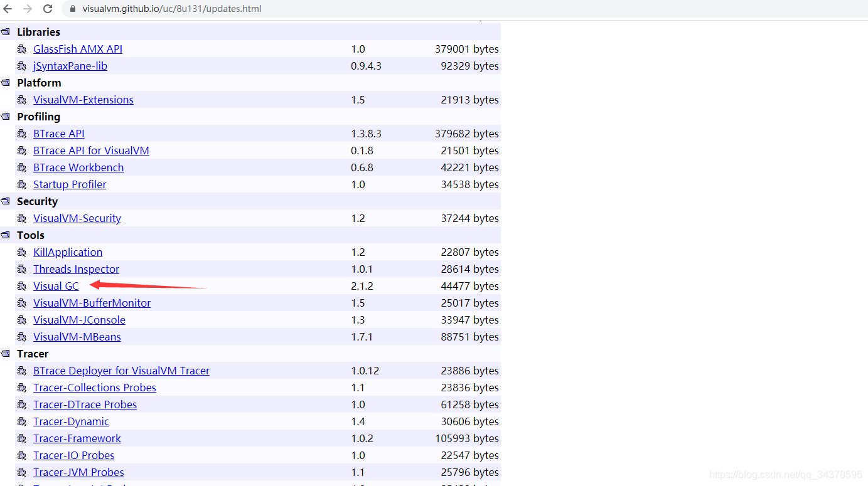Open the BTrace API for VisualVM link
This screenshot has height=486, width=868.
(91, 151)
